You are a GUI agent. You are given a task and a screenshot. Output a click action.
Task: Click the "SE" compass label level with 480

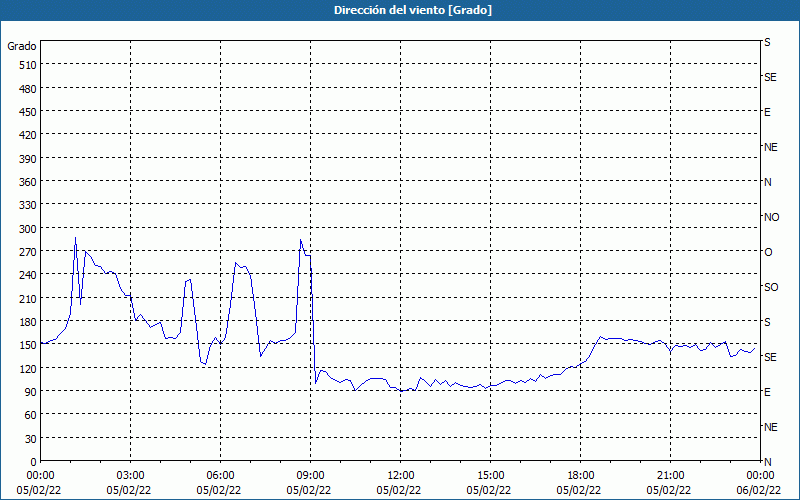click(770, 77)
